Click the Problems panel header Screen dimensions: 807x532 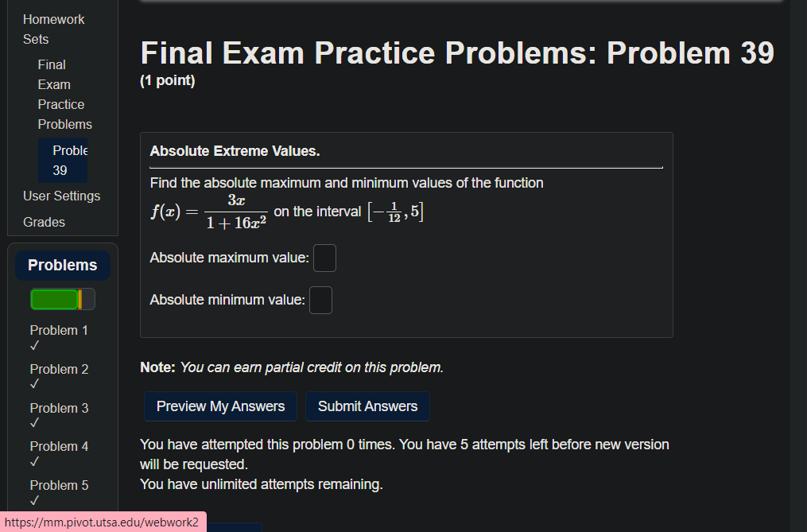(x=62, y=265)
